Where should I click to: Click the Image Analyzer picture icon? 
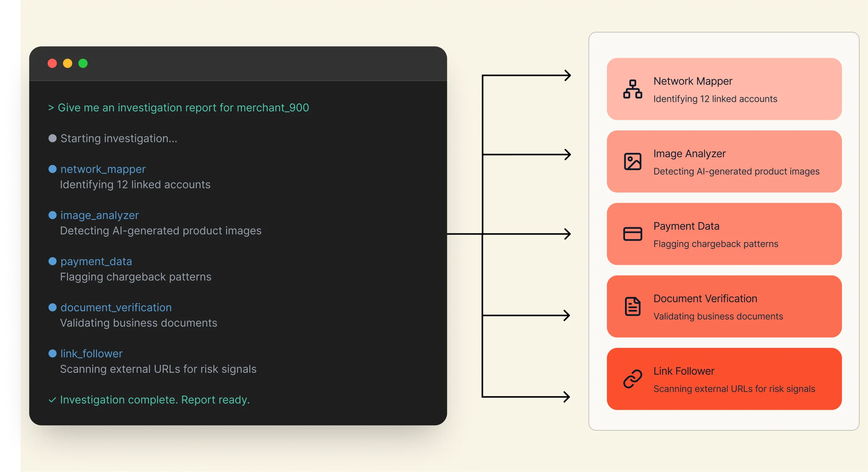pos(633,161)
